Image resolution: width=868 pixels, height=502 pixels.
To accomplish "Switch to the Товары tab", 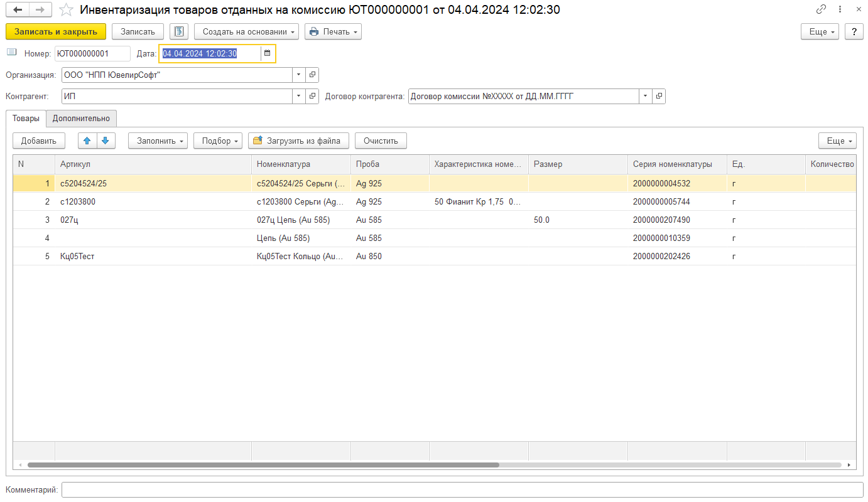I will pos(26,118).
